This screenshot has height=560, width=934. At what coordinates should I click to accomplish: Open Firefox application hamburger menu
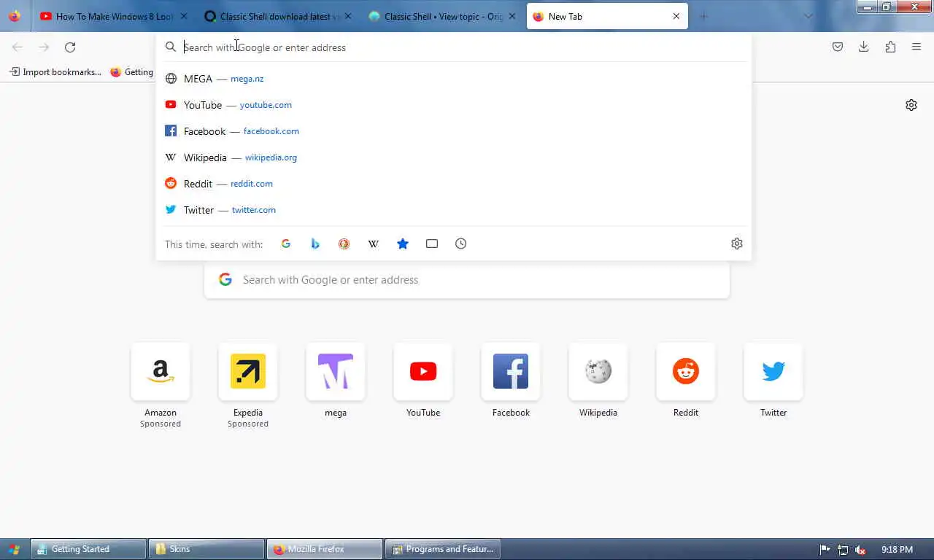click(916, 47)
